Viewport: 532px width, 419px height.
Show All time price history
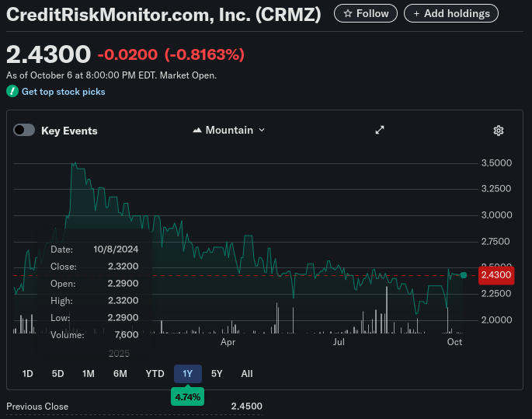247,374
